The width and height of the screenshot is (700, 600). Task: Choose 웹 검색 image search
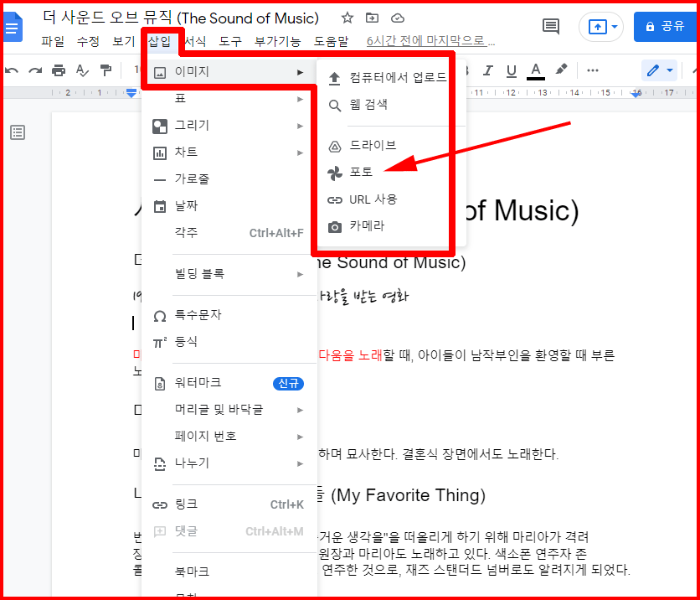[391, 105]
